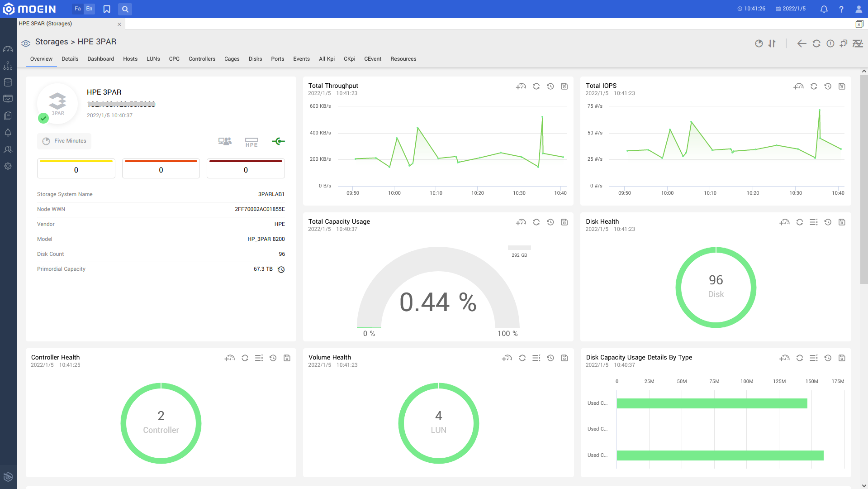Screen dimensions: 868x489
Task: Open the Events tab
Action: (301, 59)
